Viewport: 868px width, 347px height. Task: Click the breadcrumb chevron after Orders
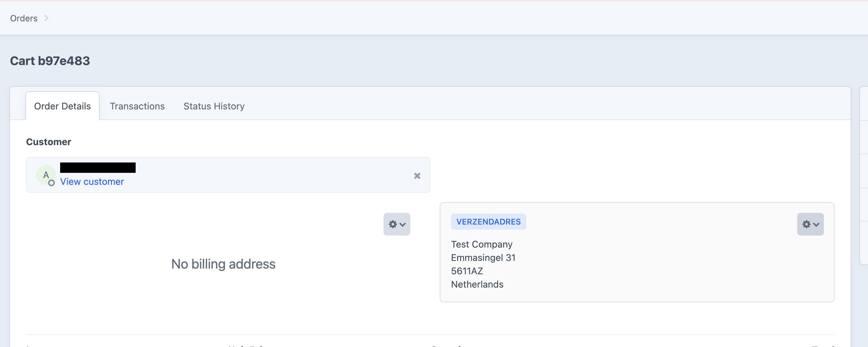(x=46, y=18)
